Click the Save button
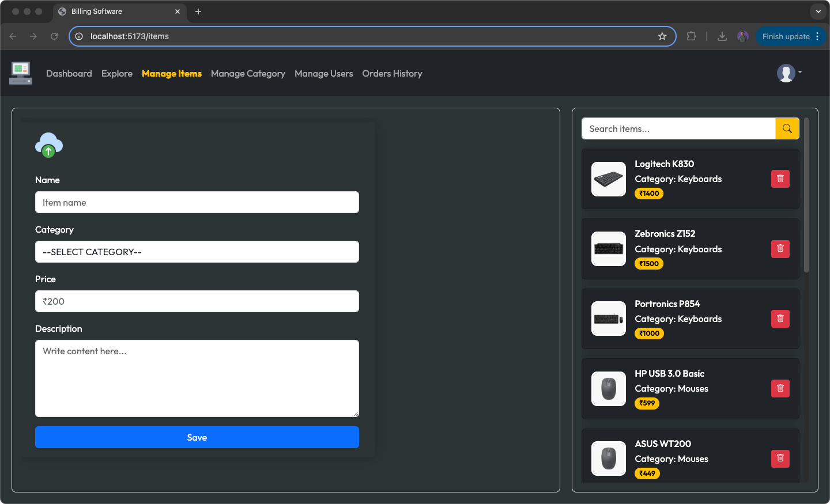This screenshot has width=830, height=504. tap(197, 437)
